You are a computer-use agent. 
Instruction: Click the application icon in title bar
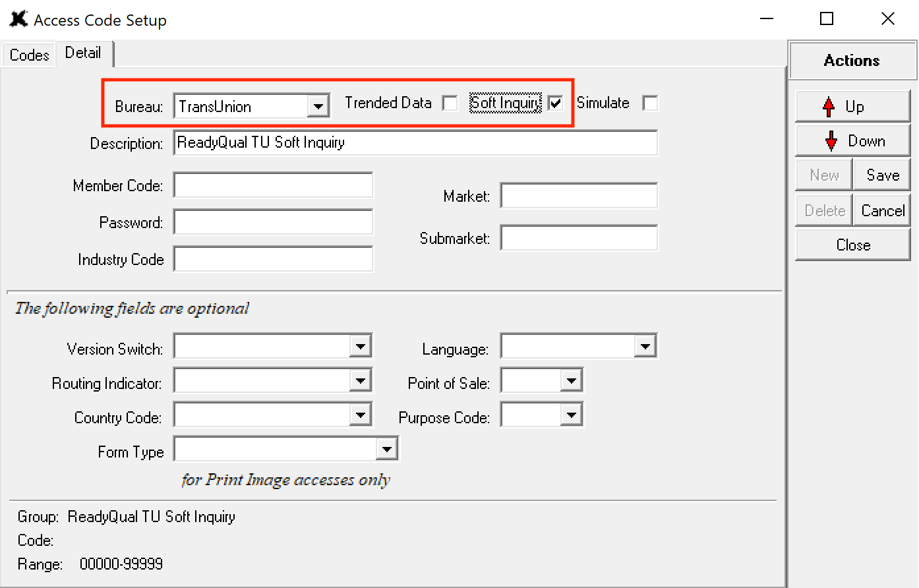18,19
